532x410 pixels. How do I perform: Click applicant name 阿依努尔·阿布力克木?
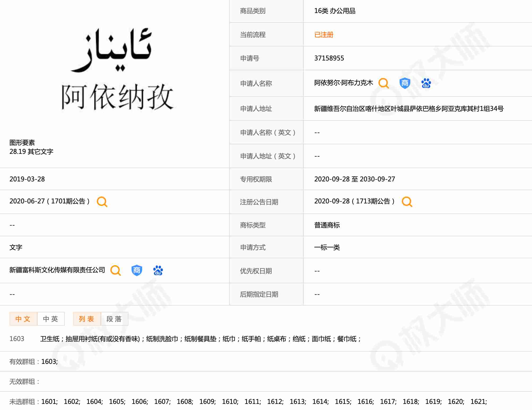343,83
